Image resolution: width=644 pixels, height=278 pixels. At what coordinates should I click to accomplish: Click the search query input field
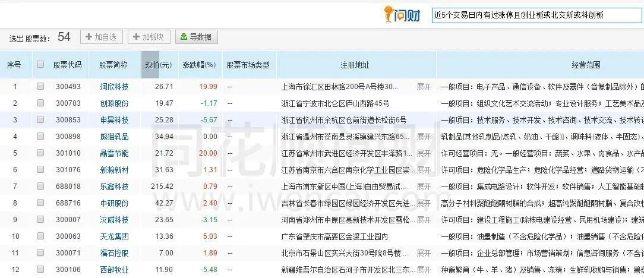pyautogui.click(x=529, y=15)
